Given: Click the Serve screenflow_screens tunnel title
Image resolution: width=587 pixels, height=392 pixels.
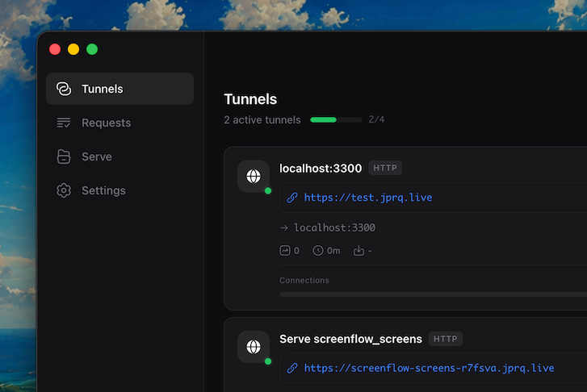Looking at the screenshot, I should click(x=350, y=339).
